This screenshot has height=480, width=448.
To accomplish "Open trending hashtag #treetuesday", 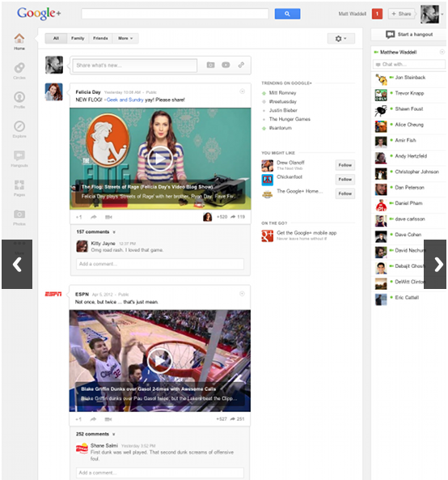I will pyautogui.click(x=283, y=102).
